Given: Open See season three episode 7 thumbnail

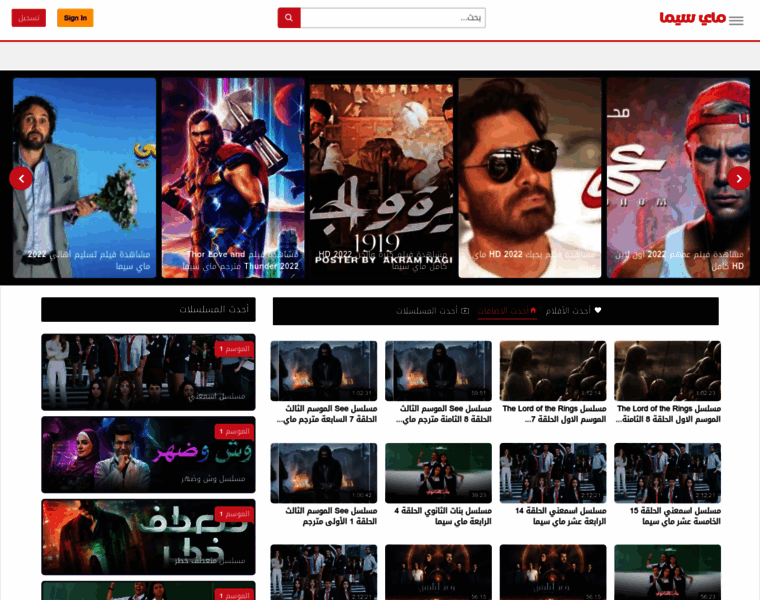Looking at the screenshot, I should point(324,371).
